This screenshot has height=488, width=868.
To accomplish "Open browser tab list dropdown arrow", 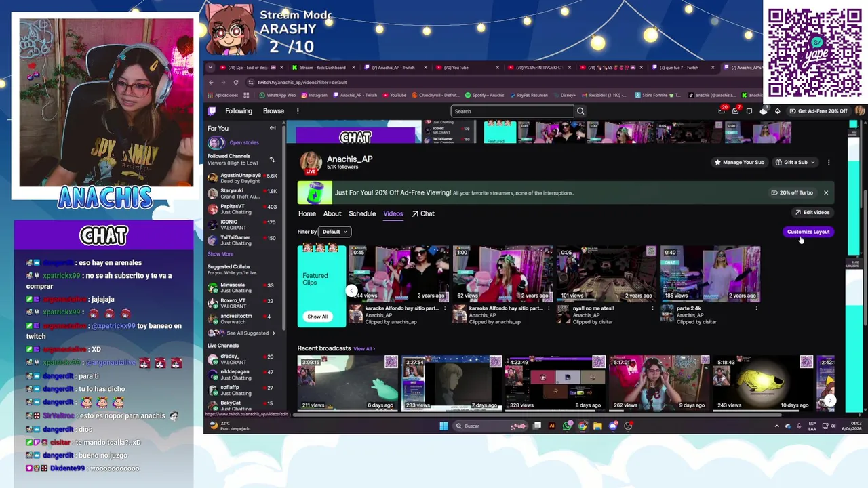I will tap(210, 68).
